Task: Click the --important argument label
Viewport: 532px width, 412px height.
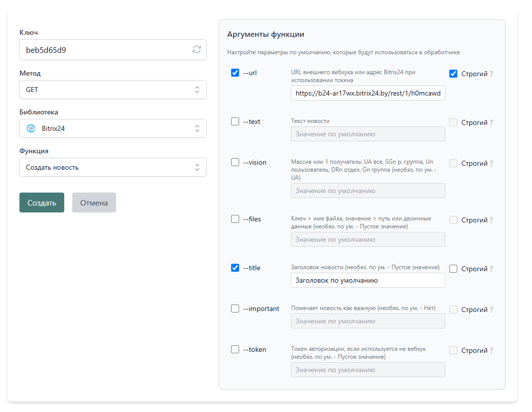Action: point(261,309)
